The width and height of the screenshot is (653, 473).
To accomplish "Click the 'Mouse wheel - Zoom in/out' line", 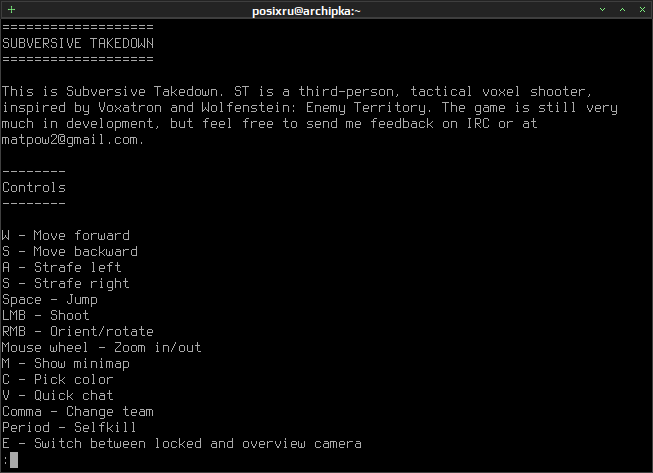I will coord(102,348).
